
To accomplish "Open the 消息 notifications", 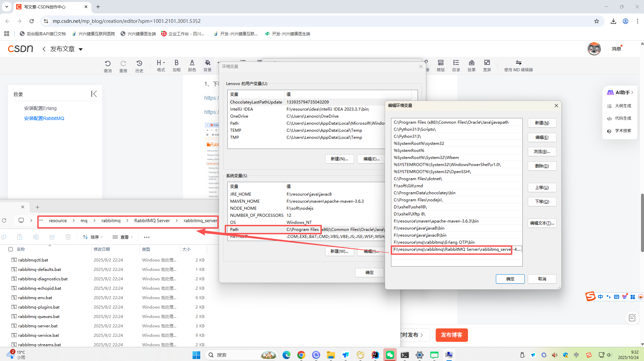I will [616, 49].
